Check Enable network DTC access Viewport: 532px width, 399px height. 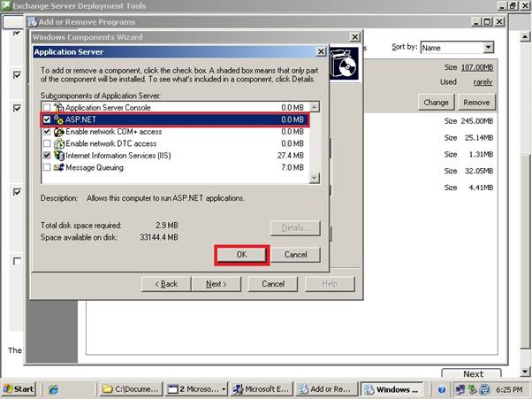(47, 143)
